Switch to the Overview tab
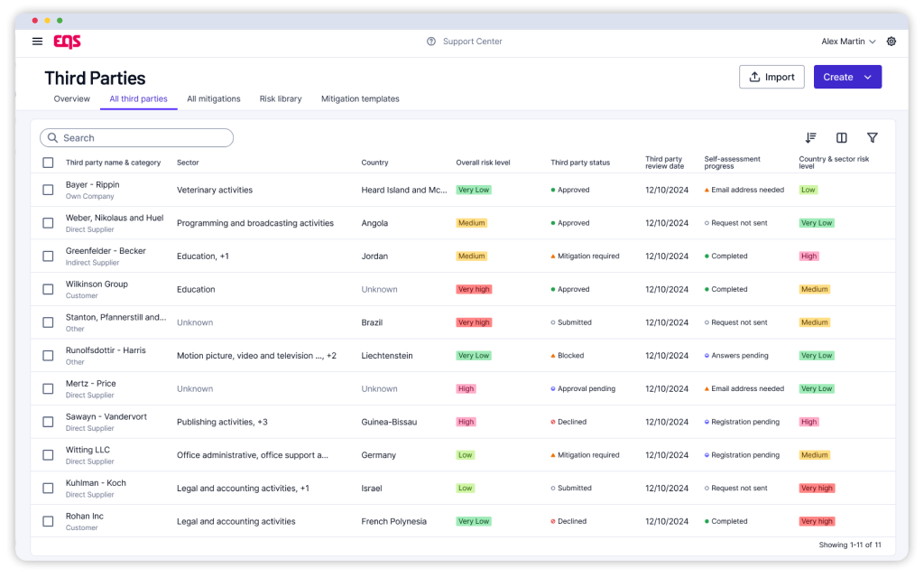This screenshot has height=578, width=924. pyautogui.click(x=71, y=99)
